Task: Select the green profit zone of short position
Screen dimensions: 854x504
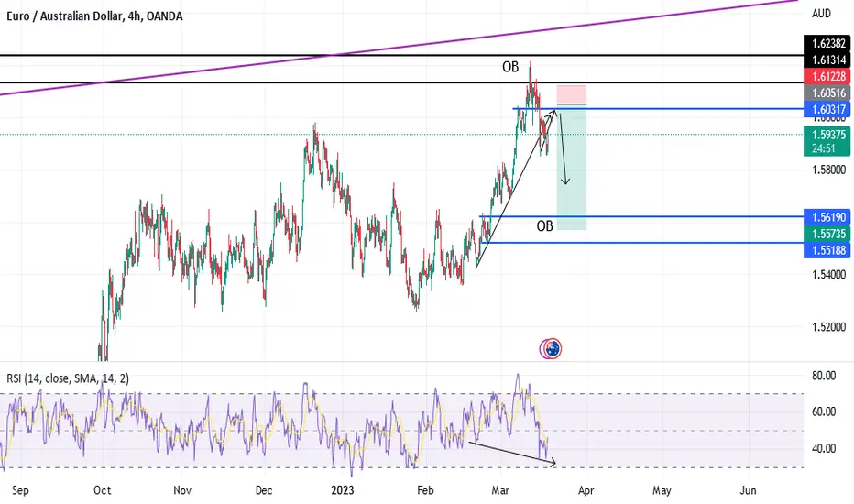Action: [x=572, y=168]
